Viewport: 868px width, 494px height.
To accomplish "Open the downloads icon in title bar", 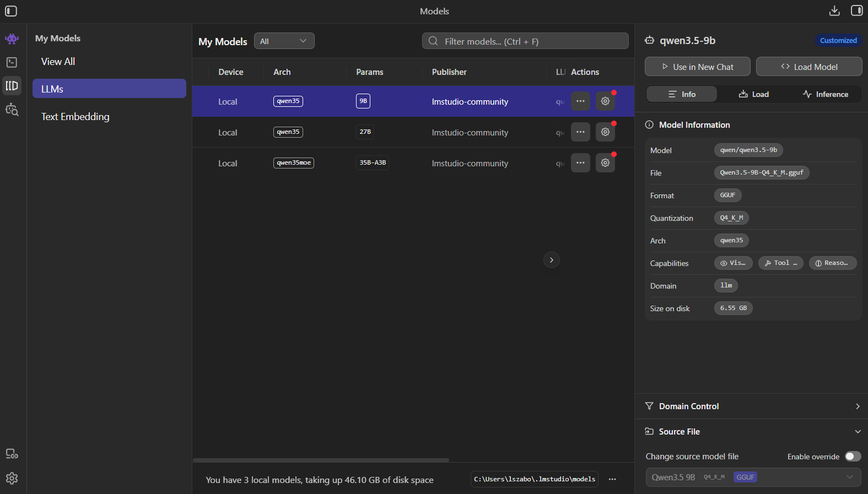I will pyautogui.click(x=834, y=10).
